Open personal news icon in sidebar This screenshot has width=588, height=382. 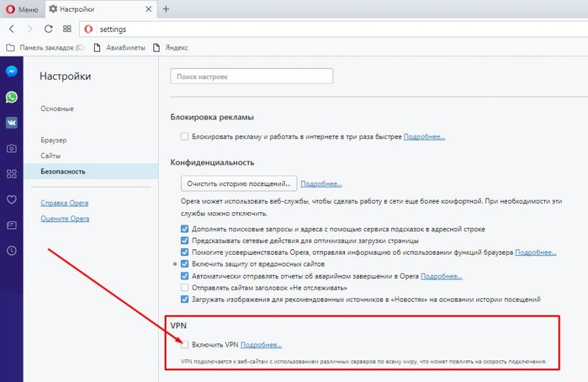12,225
